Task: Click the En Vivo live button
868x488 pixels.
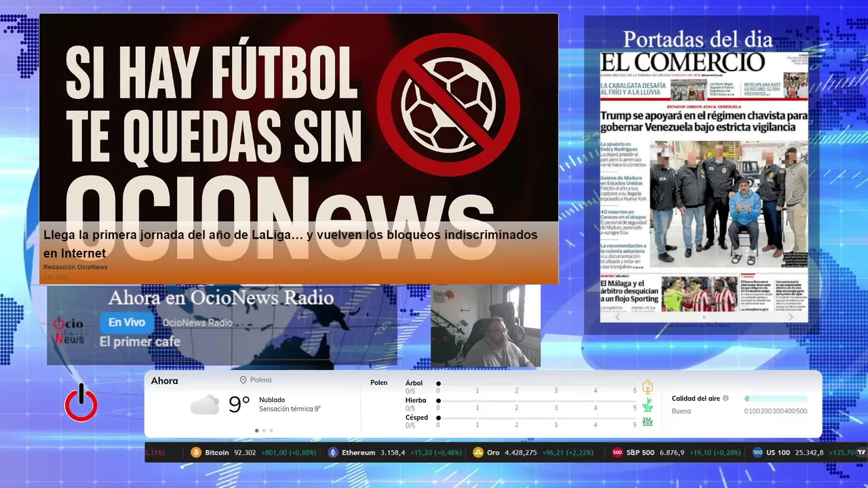Action: [127, 323]
